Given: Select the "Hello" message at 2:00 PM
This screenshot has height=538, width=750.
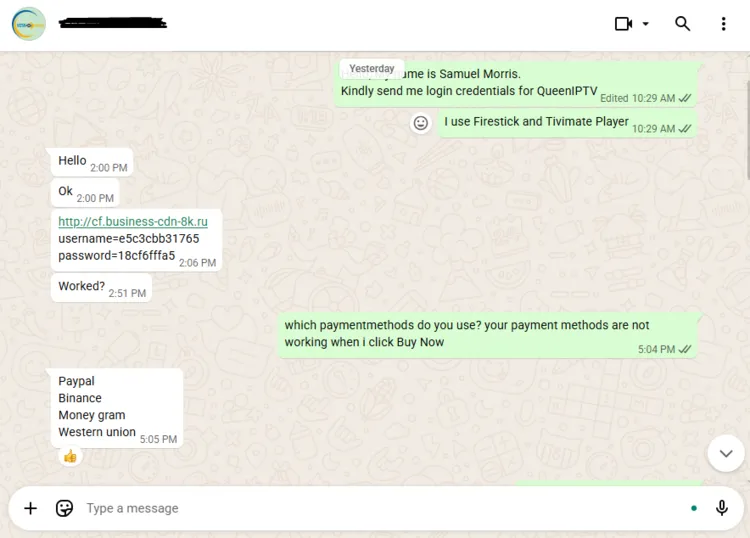Looking at the screenshot, I should (92, 162).
